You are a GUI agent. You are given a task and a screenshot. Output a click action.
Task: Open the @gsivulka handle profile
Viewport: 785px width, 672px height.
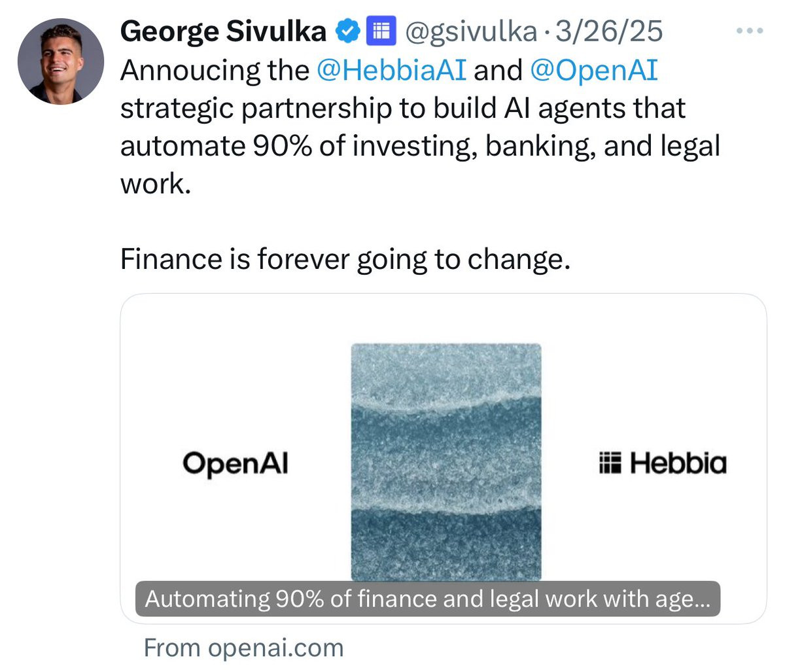470,31
